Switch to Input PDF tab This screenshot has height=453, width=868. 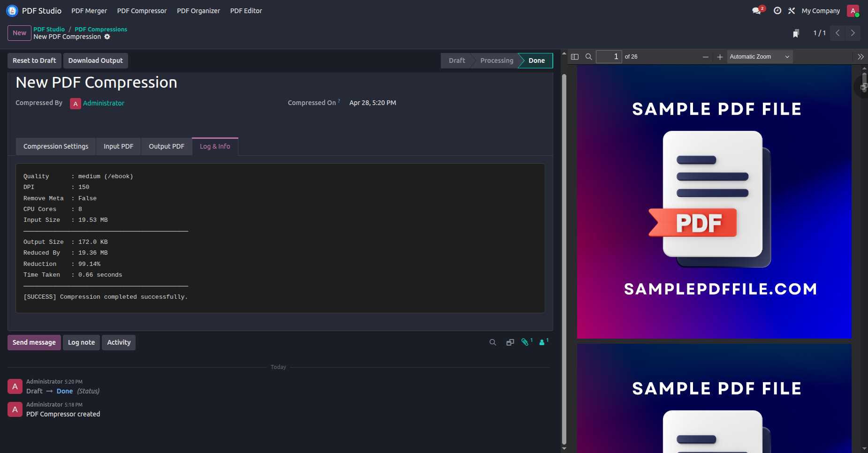tap(118, 146)
